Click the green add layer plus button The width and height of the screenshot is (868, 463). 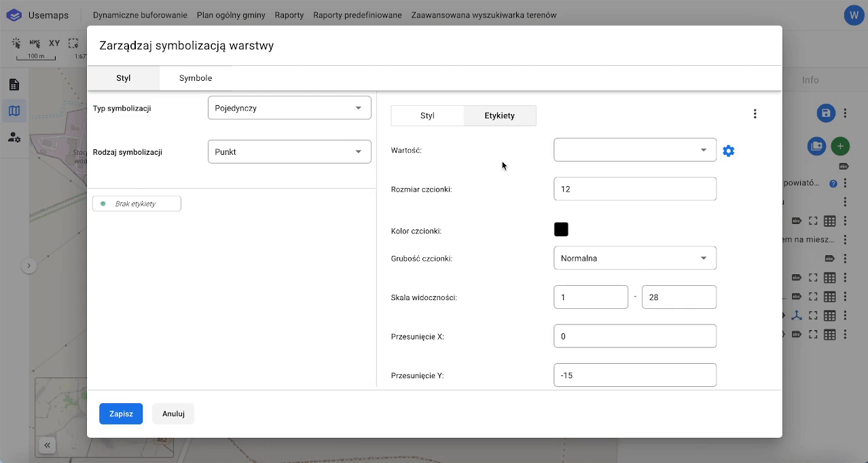point(840,146)
